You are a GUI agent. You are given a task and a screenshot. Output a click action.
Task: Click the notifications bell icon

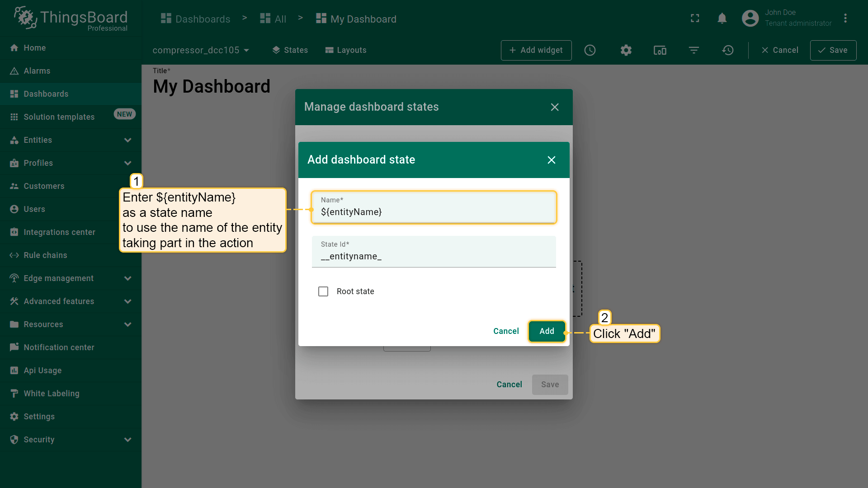point(722,19)
